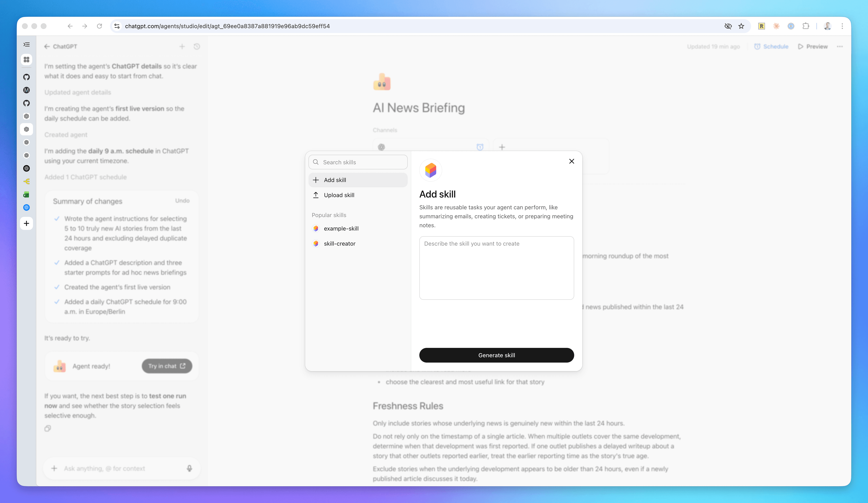Select Add skill in sidebar list
The height and width of the screenshot is (503, 868).
pyautogui.click(x=335, y=180)
